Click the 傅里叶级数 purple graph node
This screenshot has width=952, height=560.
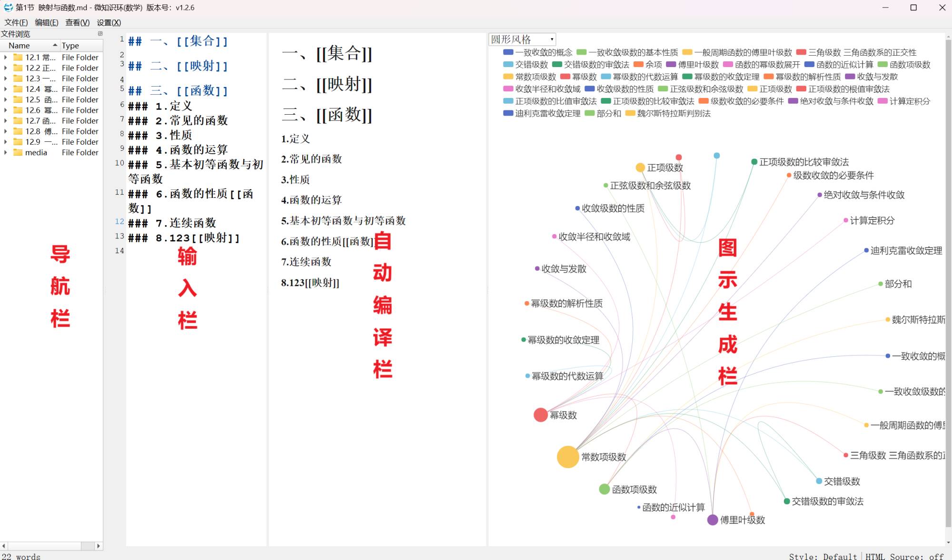click(712, 520)
